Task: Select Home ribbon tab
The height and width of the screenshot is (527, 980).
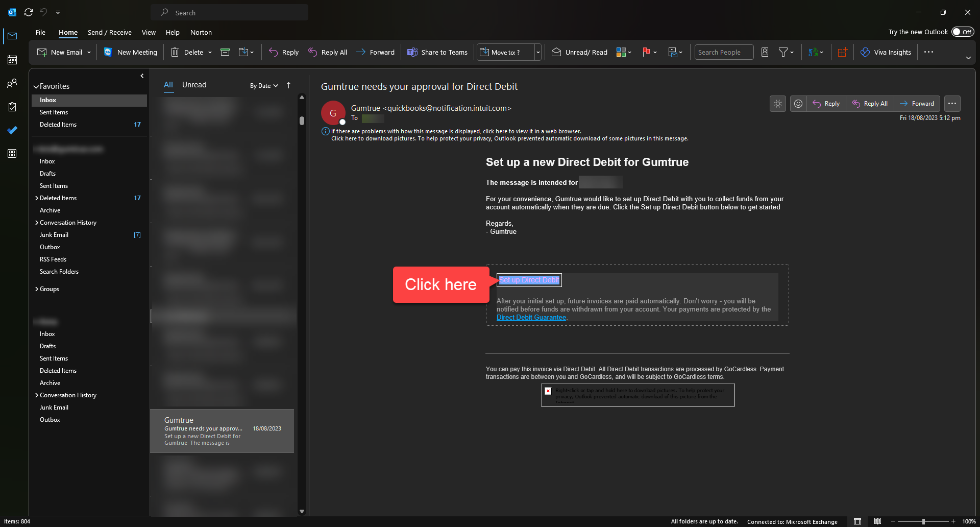Action: click(68, 32)
